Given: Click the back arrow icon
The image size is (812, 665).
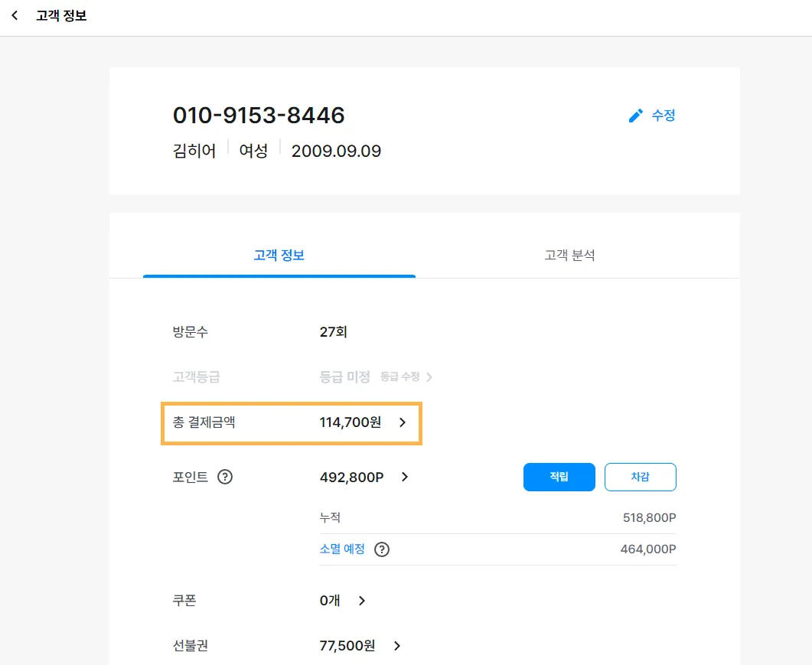Looking at the screenshot, I should coord(15,15).
